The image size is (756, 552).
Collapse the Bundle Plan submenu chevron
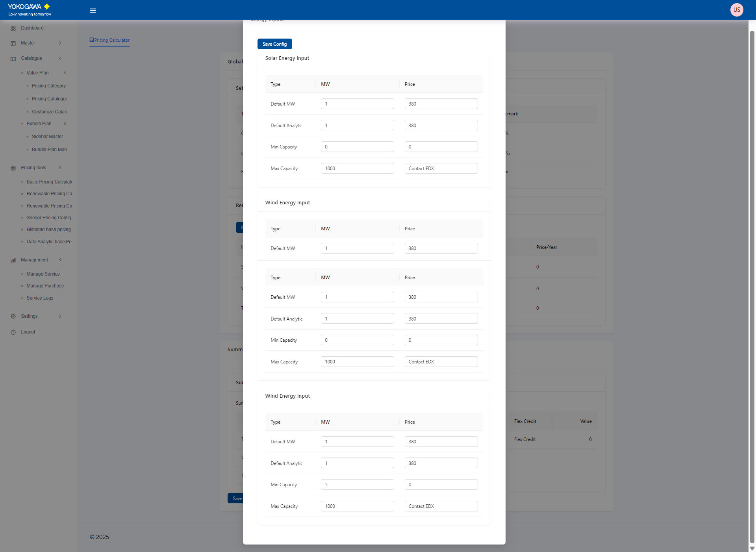coord(65,124)
